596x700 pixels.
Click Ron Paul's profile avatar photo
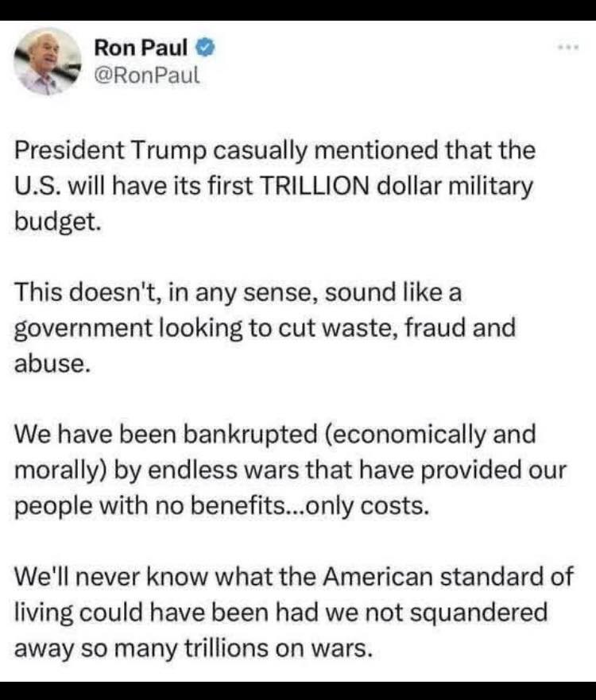point(49,61)
